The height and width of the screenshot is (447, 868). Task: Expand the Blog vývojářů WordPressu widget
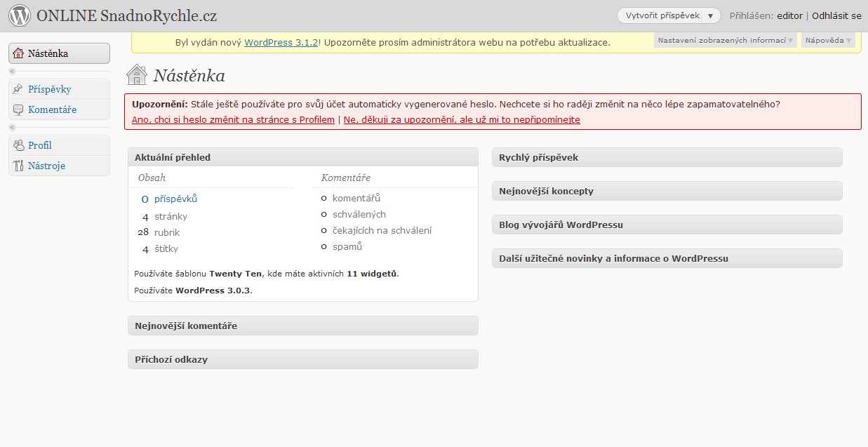coord(667,225)
